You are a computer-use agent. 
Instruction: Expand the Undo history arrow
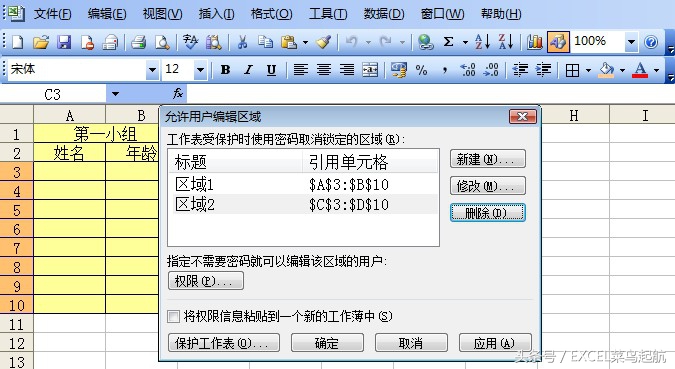tap(368, 42)
